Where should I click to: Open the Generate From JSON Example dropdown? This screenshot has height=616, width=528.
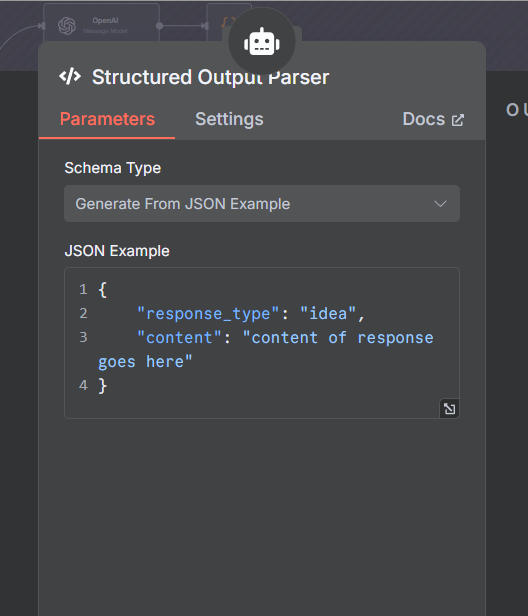coord(262,204)
